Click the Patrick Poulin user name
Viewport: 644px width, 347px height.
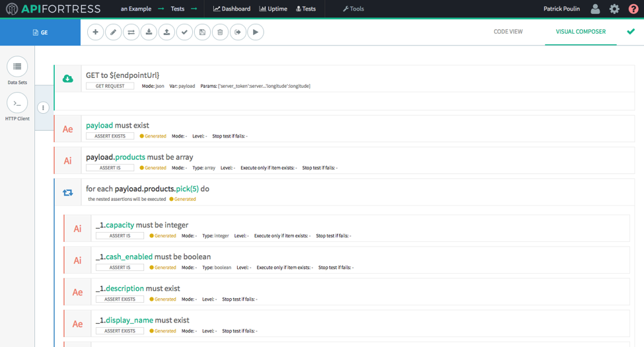click(561, 9)
